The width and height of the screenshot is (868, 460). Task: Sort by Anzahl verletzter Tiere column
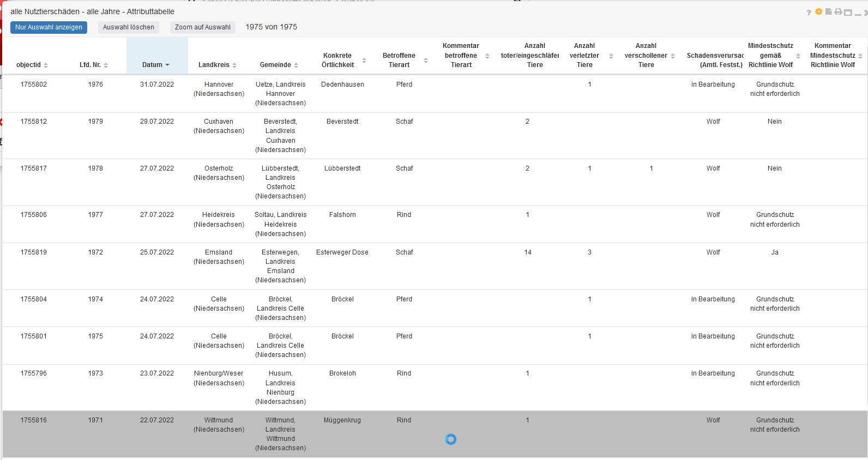coord(611,56)
